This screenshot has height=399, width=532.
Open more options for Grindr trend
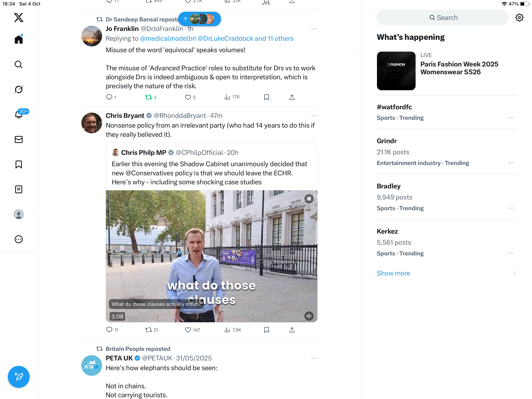[x=510, y=163]
